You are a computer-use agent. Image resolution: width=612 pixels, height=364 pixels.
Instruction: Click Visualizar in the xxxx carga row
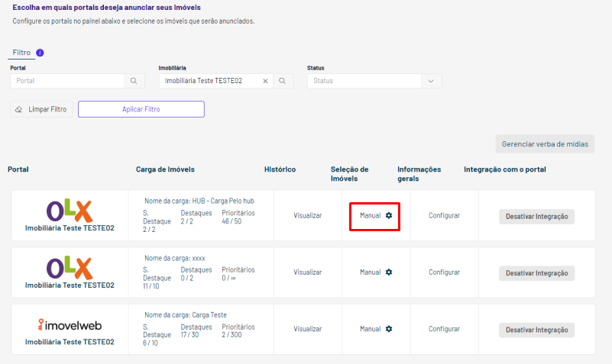pyautogui.click(x=308, y=272)
